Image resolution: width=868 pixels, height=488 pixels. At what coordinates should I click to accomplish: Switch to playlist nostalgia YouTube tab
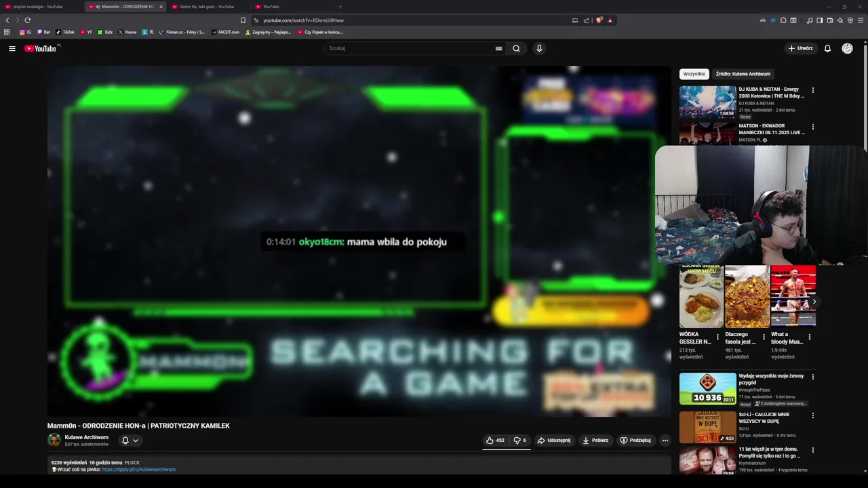coord(41,7)
